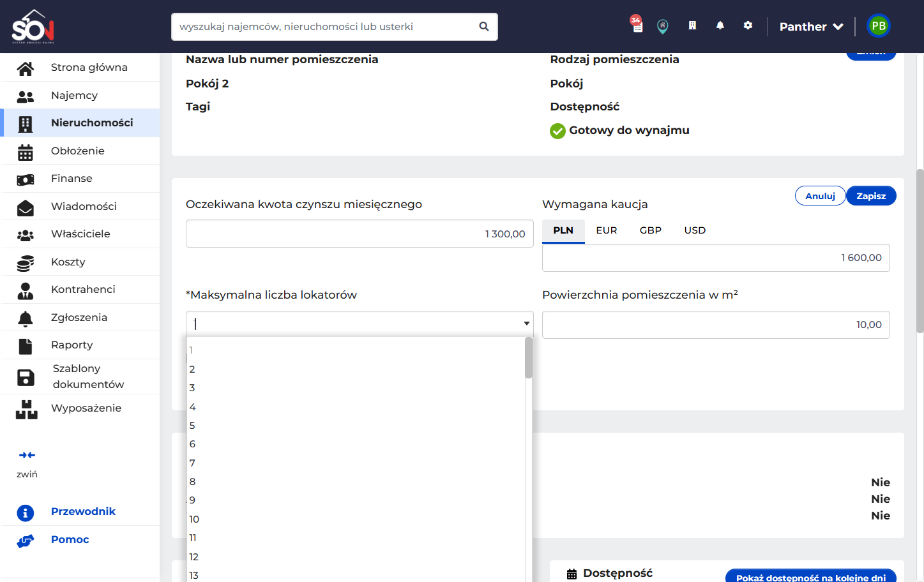Click the Wymagana kaucja amount field
The image size is (924, 582).
(x=716, y=258)
